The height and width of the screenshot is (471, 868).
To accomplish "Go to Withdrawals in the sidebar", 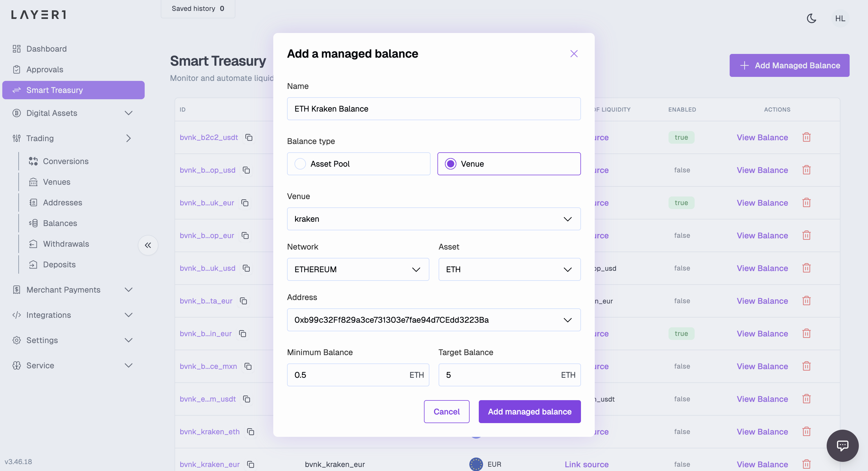I will click(x=66, y=244).
